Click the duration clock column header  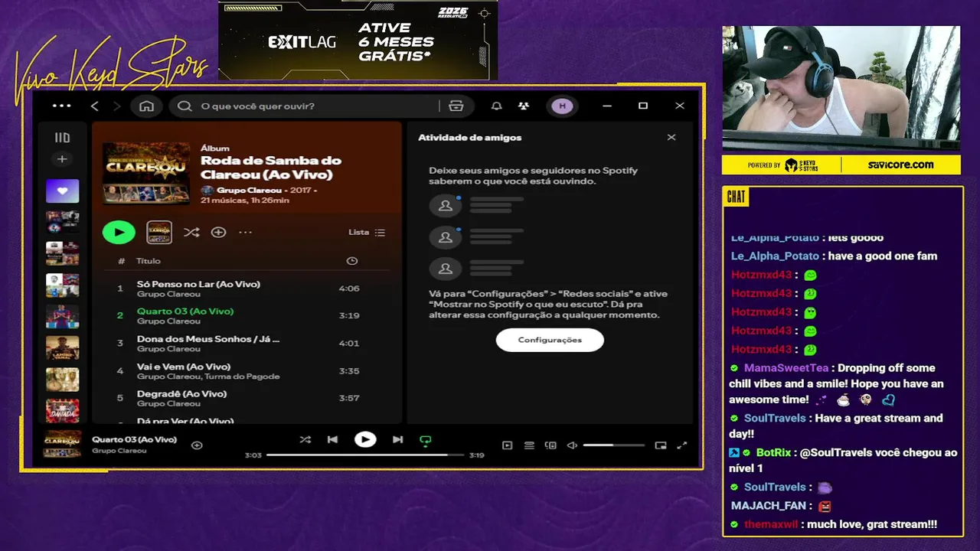[351, 261]
